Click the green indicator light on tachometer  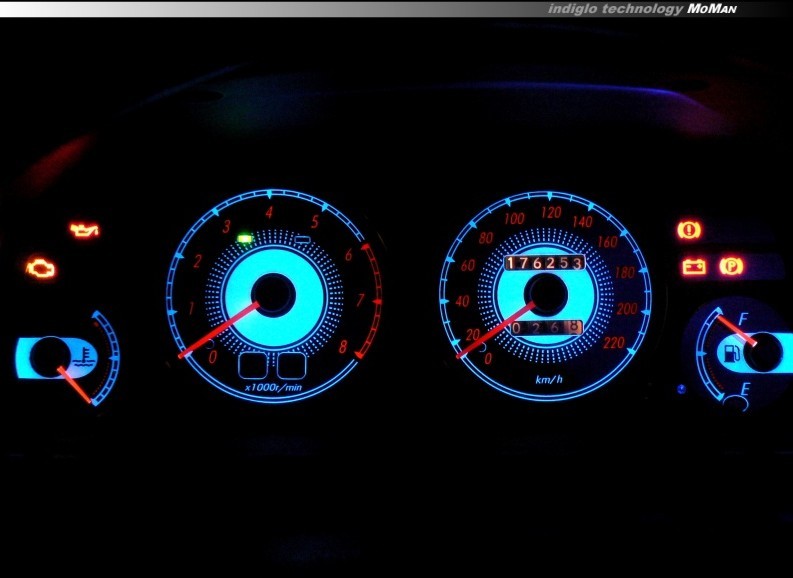click(x=244, y=238)
